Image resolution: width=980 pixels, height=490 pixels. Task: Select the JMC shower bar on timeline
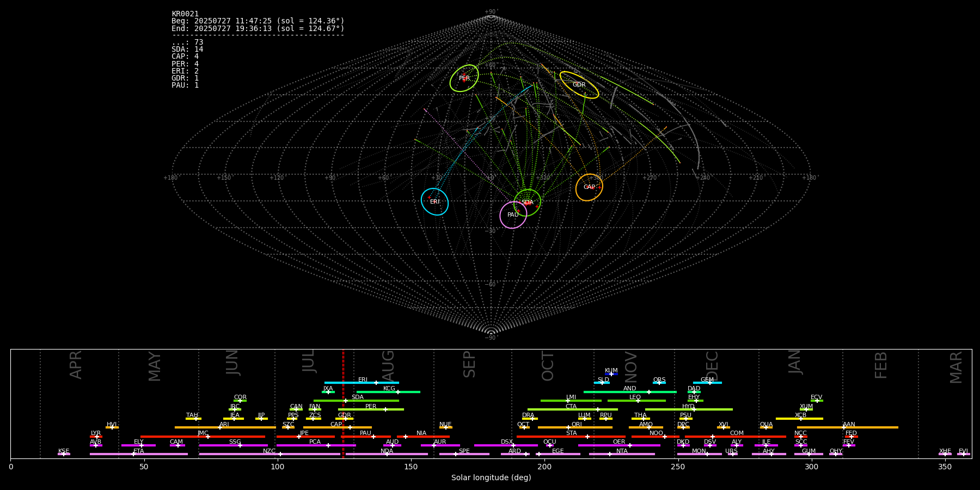(x=203, y=437)
